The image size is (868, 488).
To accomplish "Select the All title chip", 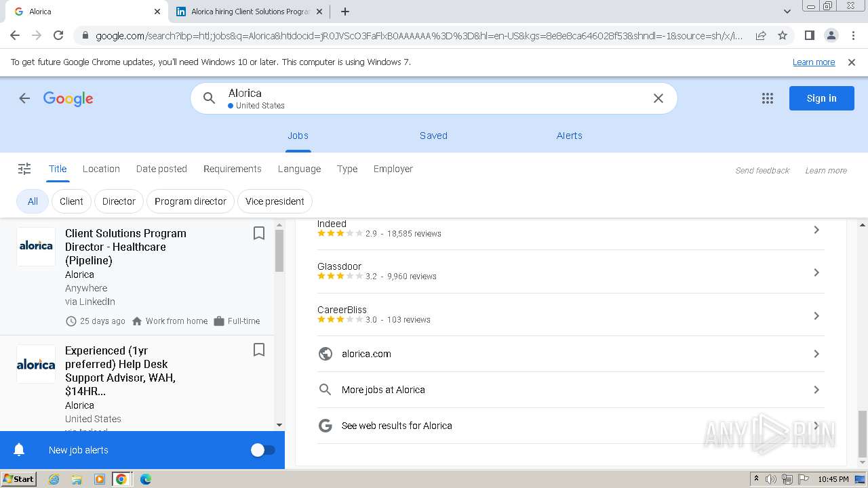I will (33, 201).
